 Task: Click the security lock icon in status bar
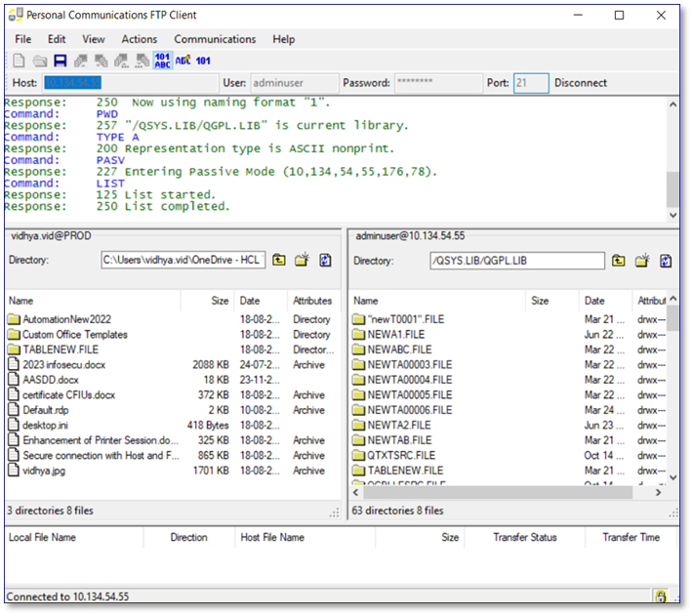(660, 596)
